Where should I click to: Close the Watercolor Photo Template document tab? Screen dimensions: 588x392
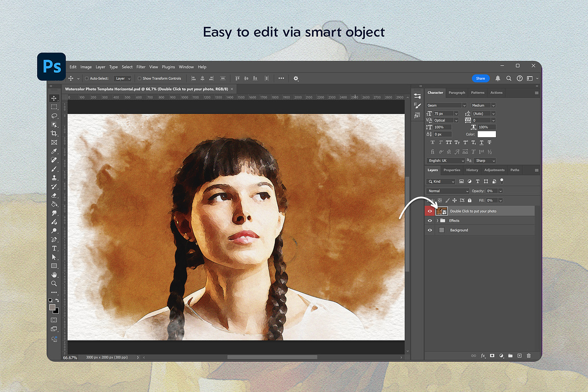(232, 89)
